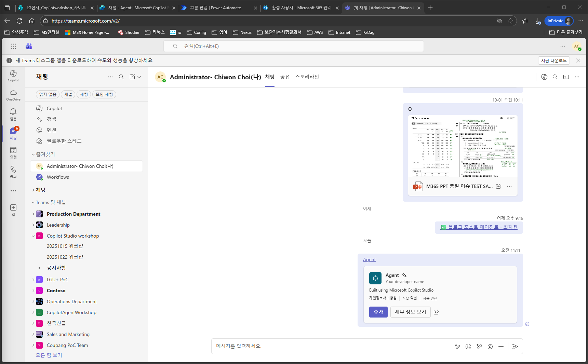Image resolution: width=588 pixels, height=364 pixels.
Task: Switch to the 공유 tab
Action: pos(285,77)
